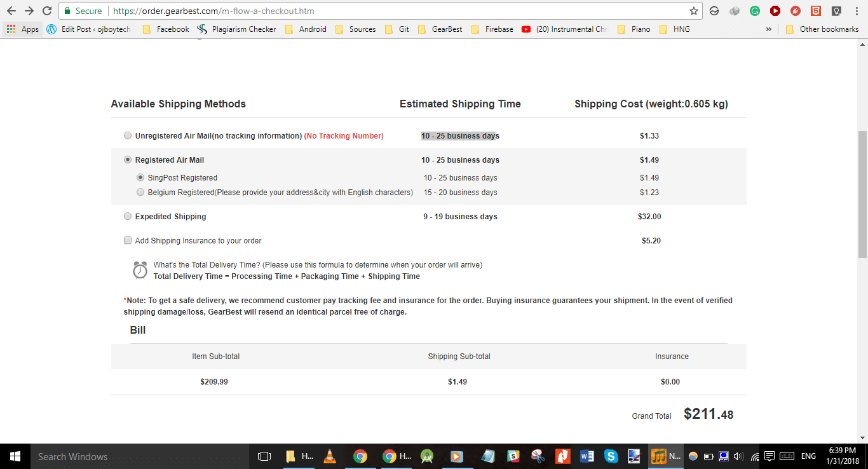Select the Expedited Shipping radio button
This screenshot has height=469, width=868.
click(x=128, y=217)
